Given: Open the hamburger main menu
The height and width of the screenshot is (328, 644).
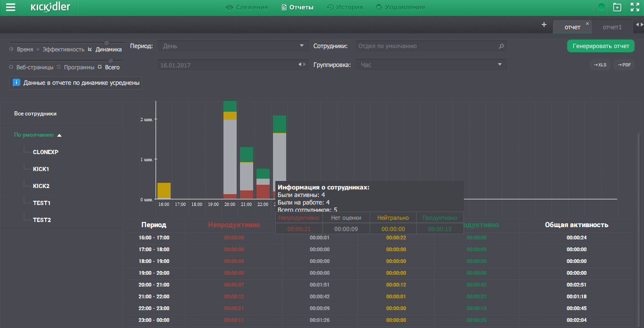Looking at the screenshot, I should (x=10, y=8).
